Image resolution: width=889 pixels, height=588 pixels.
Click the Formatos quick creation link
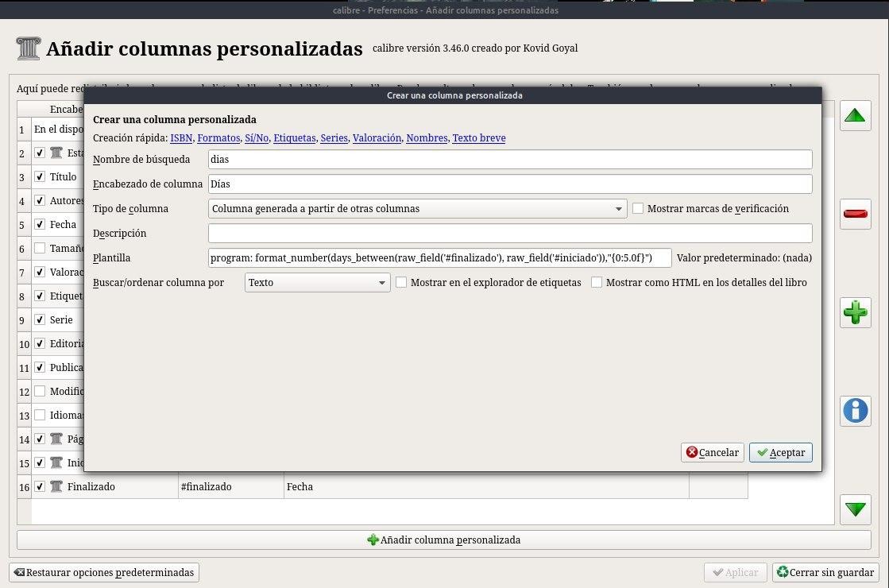(218, 137)
